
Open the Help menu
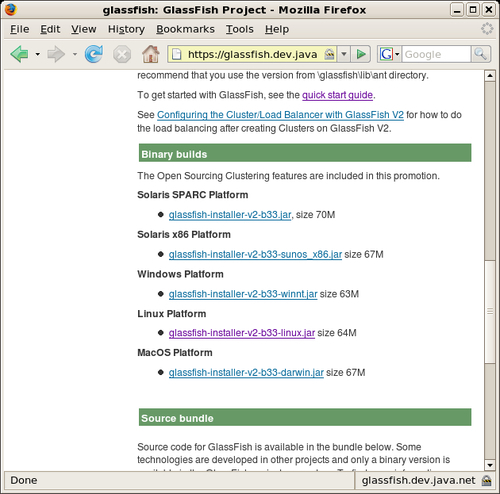[x=277, y=29]
